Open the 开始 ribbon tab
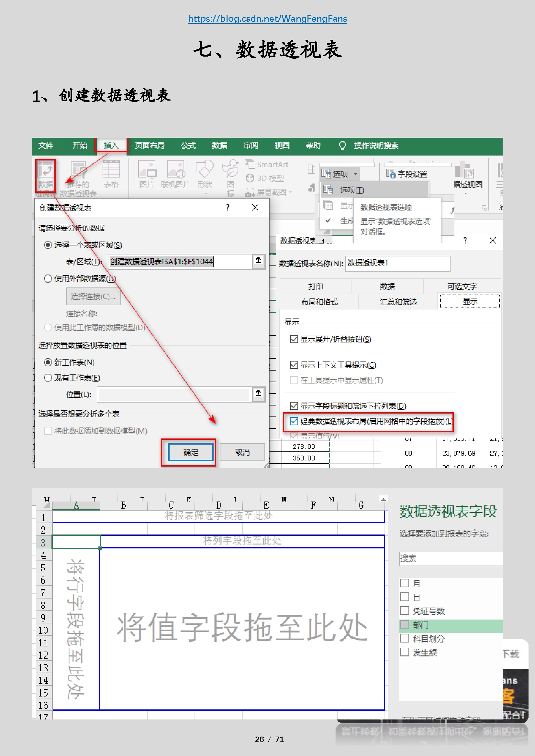This screenshot has height=756, width=535. pyautogui.click(x=80, y=146)
